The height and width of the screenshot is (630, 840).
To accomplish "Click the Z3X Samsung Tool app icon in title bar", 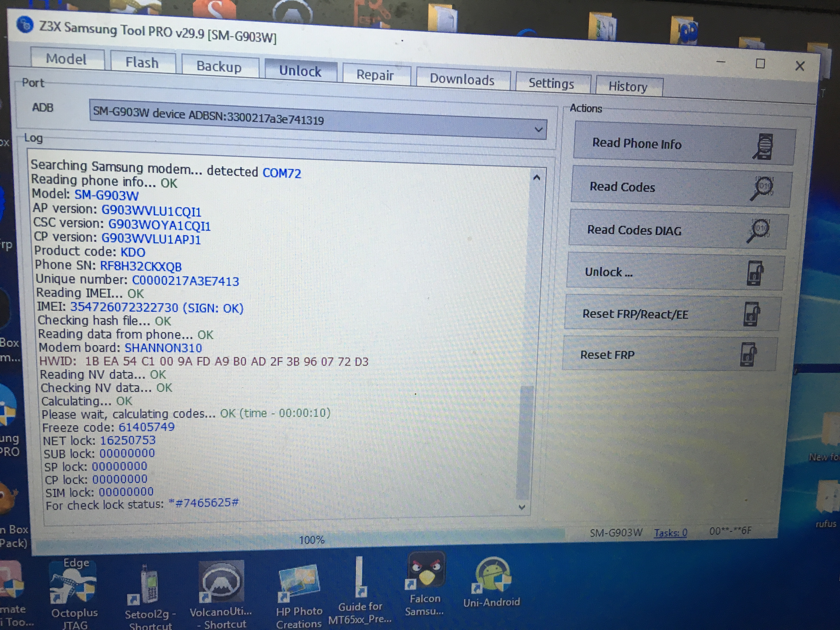I will tap(25, 25).
